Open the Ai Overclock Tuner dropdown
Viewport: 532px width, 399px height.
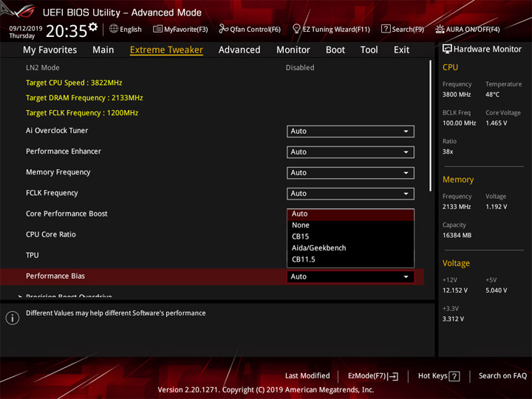(350, 132)
